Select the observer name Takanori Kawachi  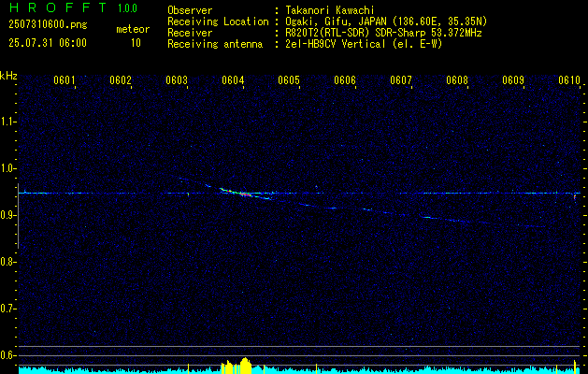tap(330, 10)
